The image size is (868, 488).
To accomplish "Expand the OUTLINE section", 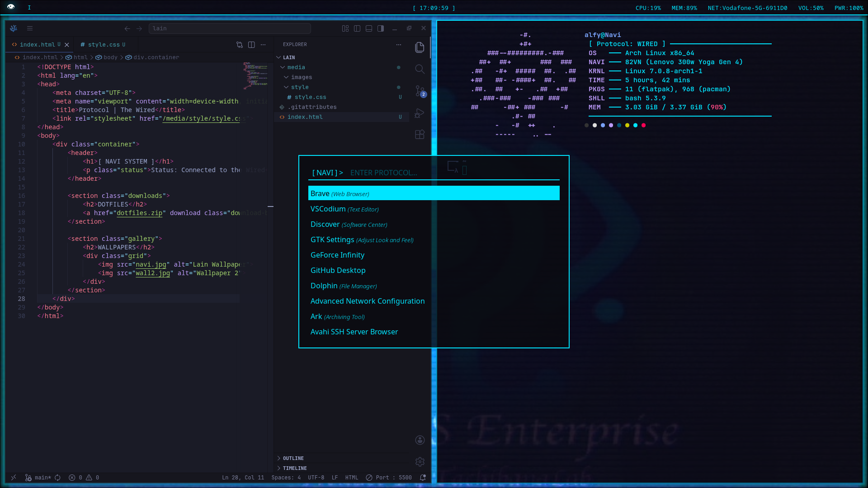I will 342,458.
